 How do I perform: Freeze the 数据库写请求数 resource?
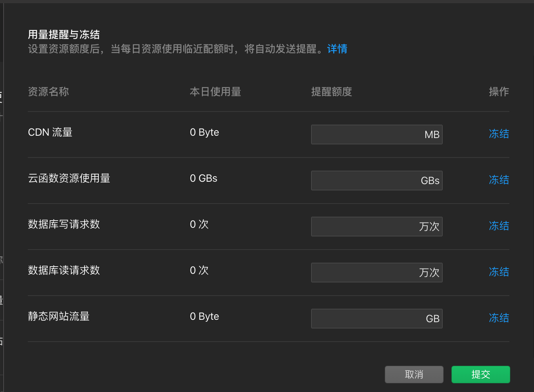tap(499, 226)
